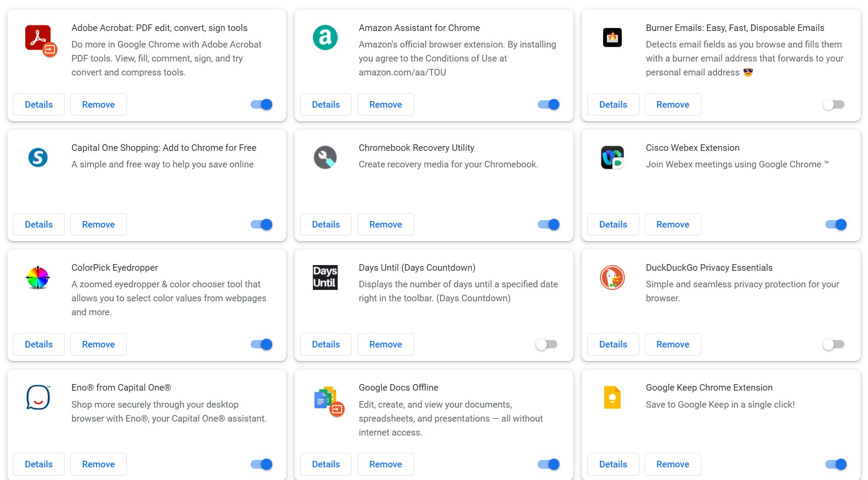Open Details for Days Until
The image size is (868, 480).
326,344
